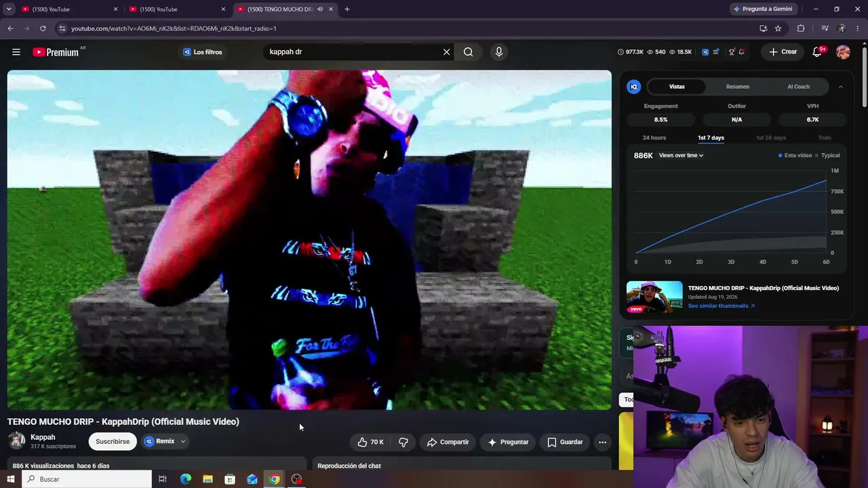Click the address bar URL

click(x=174, y=28)
